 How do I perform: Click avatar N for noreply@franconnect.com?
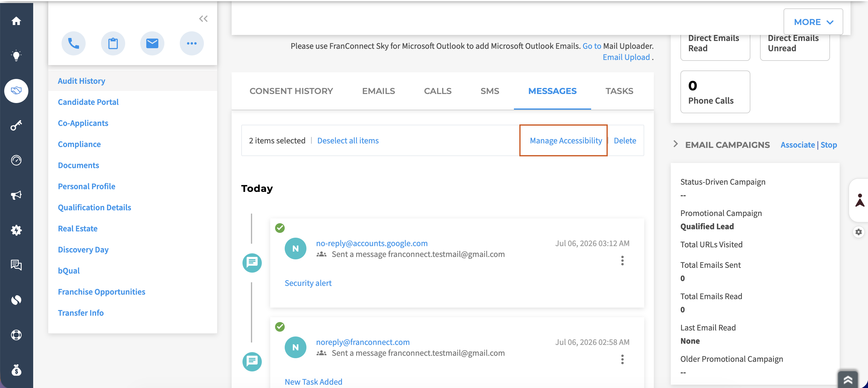pos(296,347)
